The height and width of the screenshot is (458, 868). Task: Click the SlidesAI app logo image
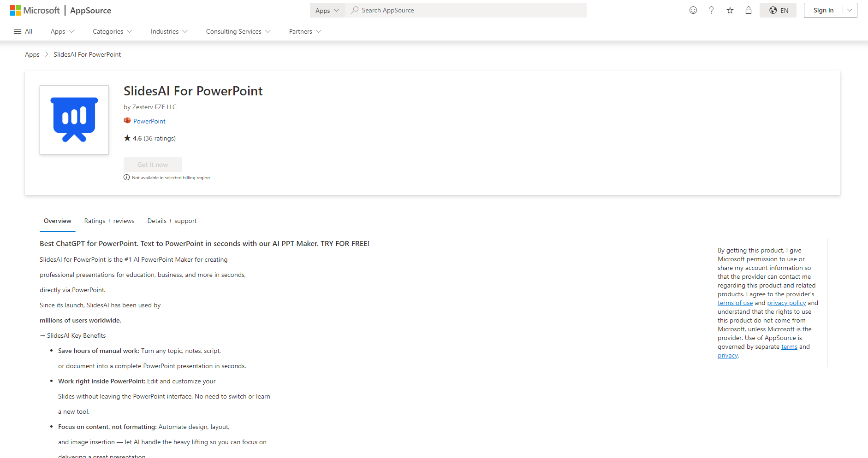[74, 120]
